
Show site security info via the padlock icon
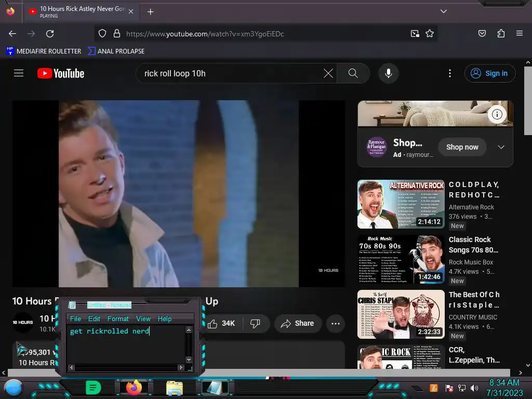[117, 34]
